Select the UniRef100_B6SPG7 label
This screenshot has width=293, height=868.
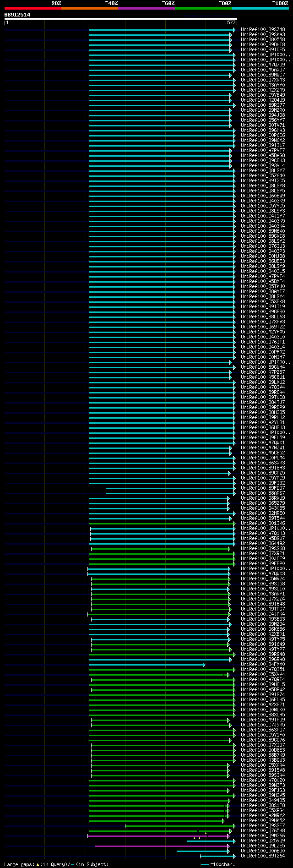[263, 730]
